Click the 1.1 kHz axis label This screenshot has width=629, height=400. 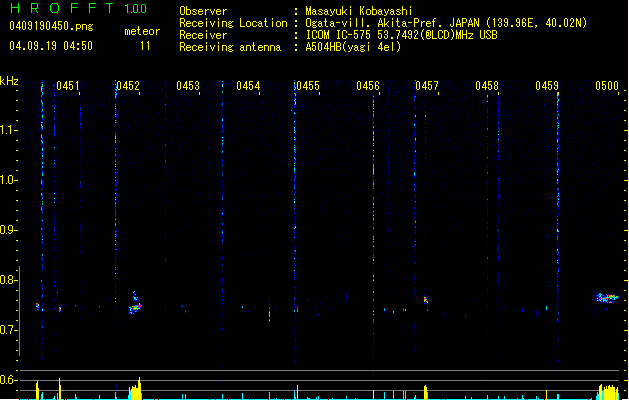tap(8, 130)
